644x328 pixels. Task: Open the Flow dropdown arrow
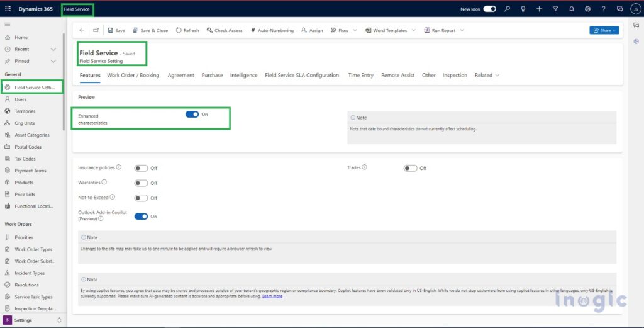click(x=355, y=30)
